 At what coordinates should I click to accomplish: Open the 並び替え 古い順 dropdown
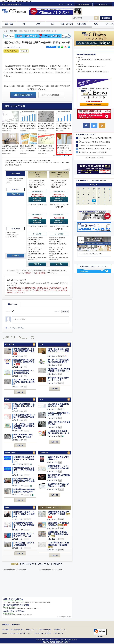tap(65, 311)
